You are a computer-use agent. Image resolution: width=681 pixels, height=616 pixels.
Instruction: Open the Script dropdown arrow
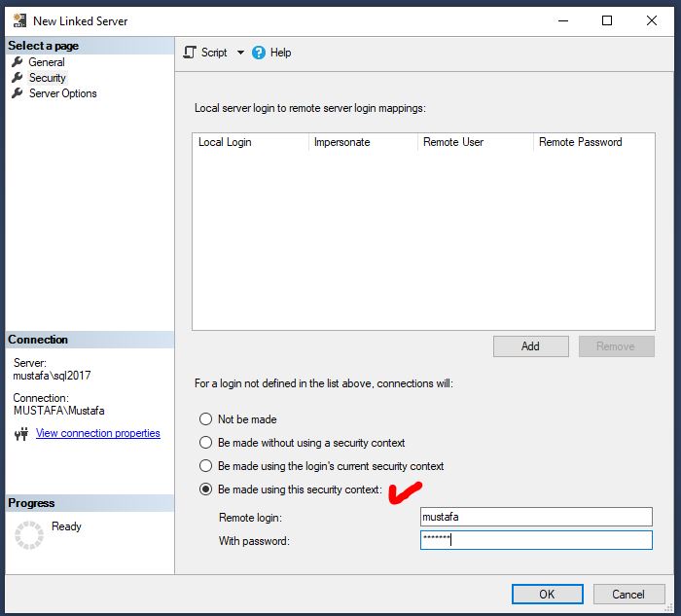point(240,53)
